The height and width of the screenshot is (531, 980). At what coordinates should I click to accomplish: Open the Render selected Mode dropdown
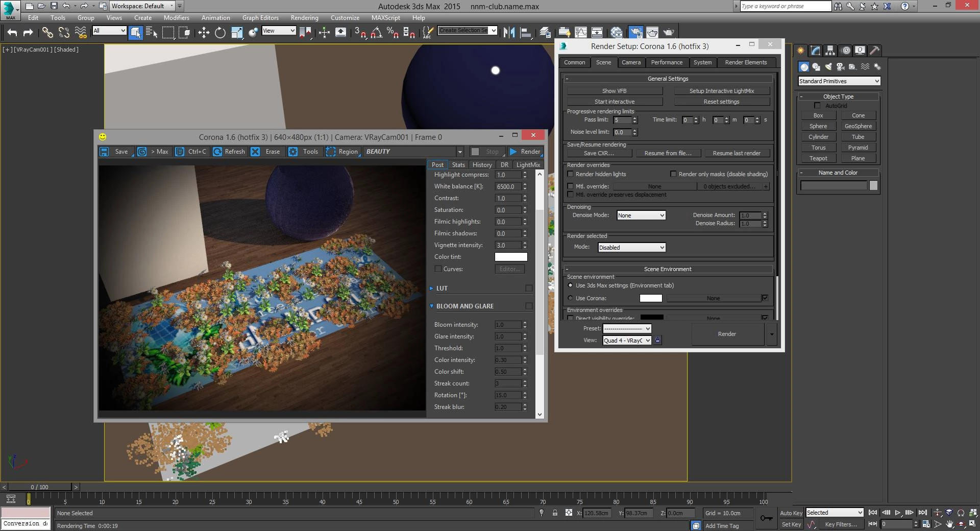pos(632,248)
